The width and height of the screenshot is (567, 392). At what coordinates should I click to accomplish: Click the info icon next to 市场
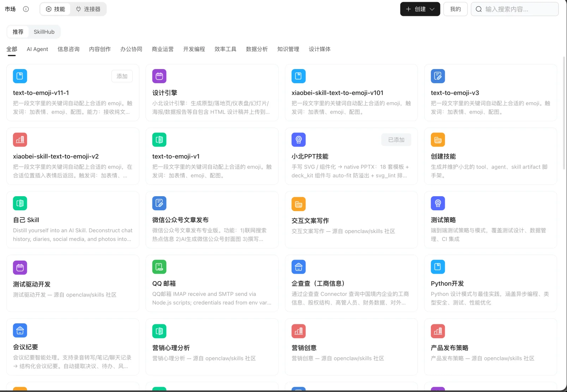(26, 9)
